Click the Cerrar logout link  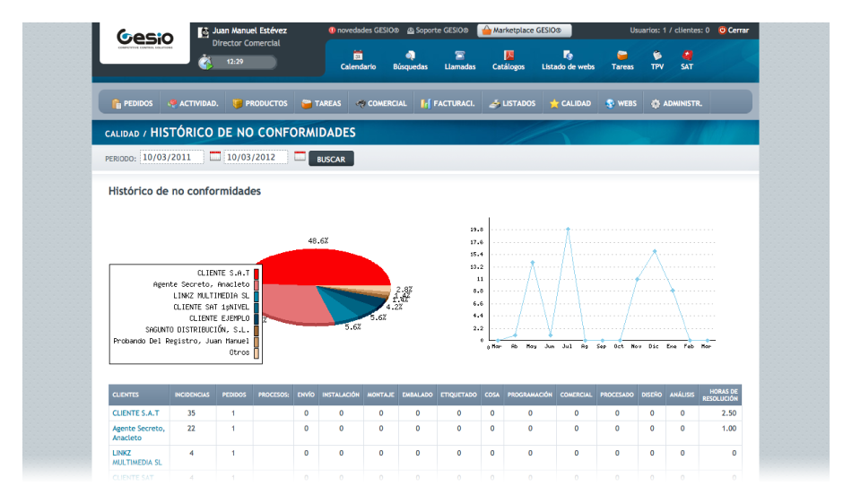pos(734,30)
